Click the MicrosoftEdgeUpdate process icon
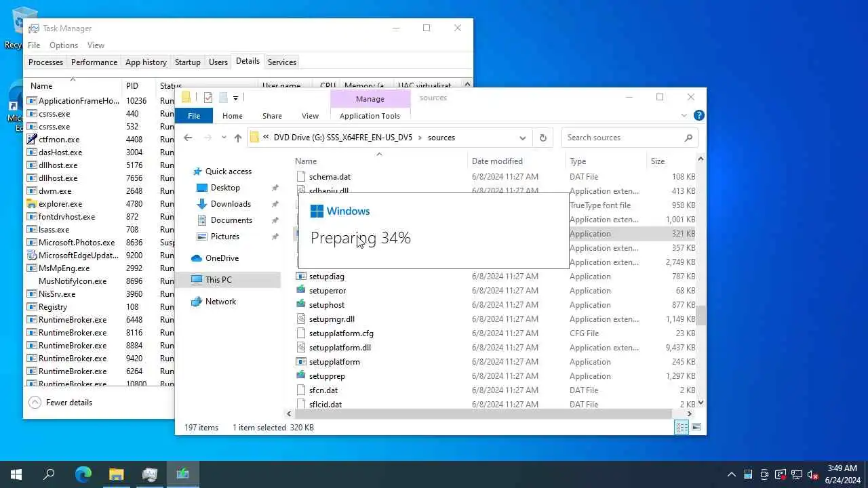Screen dimensions: 868x488 click(32, 256)
